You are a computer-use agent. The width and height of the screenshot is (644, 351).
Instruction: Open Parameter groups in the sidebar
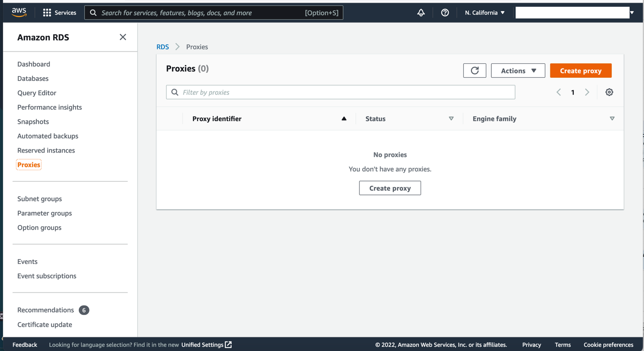[45, 213]
